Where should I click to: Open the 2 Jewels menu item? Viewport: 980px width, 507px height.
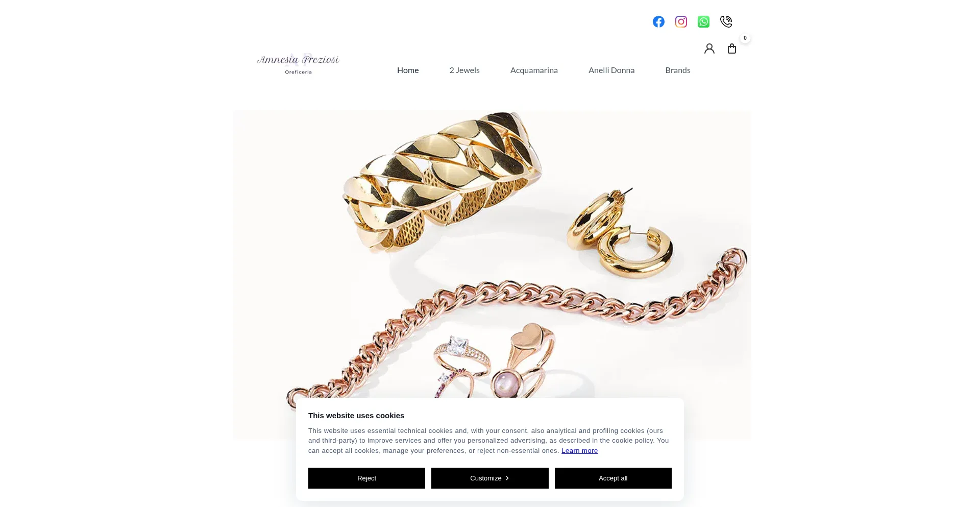(464, 70)
